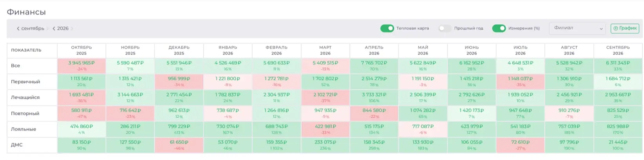The width and height of the screenshot is (644, 160).
Task: Click the cell with 7 765 702 ₽
Action: (x=374, y=66)
